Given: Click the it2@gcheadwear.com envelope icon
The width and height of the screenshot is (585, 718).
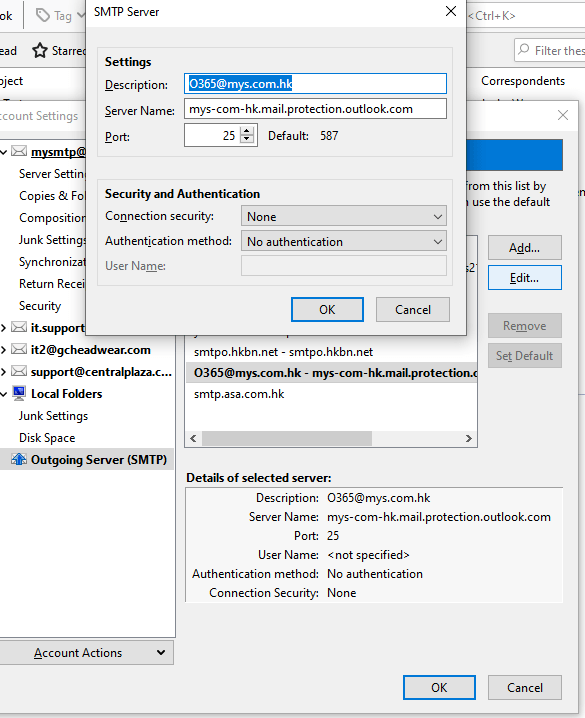Looking at the screenshot, I should (19, 349).
